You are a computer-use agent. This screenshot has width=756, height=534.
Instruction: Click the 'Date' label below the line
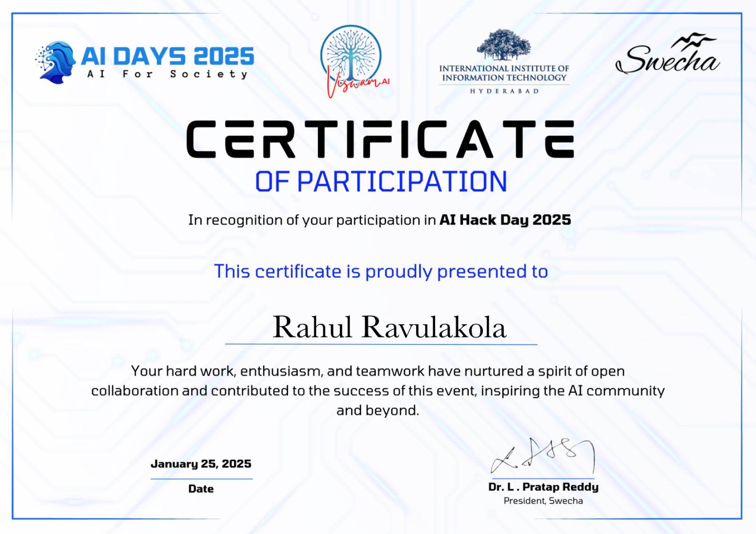point(201,489)
